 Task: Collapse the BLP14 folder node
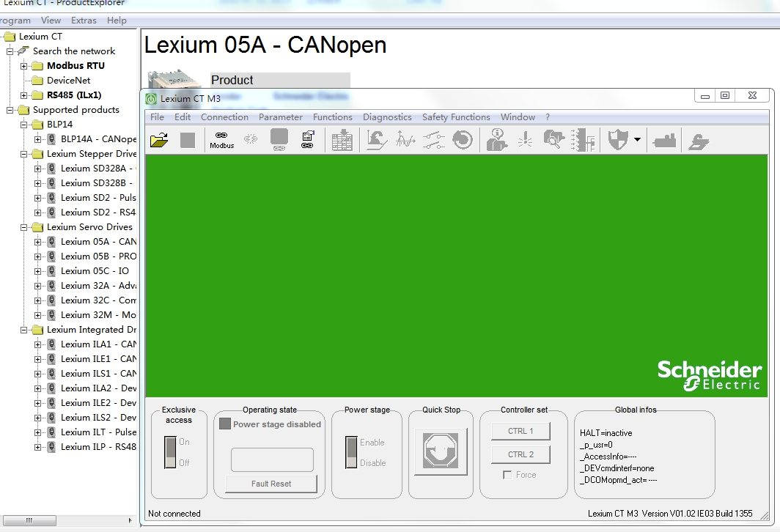23,125
